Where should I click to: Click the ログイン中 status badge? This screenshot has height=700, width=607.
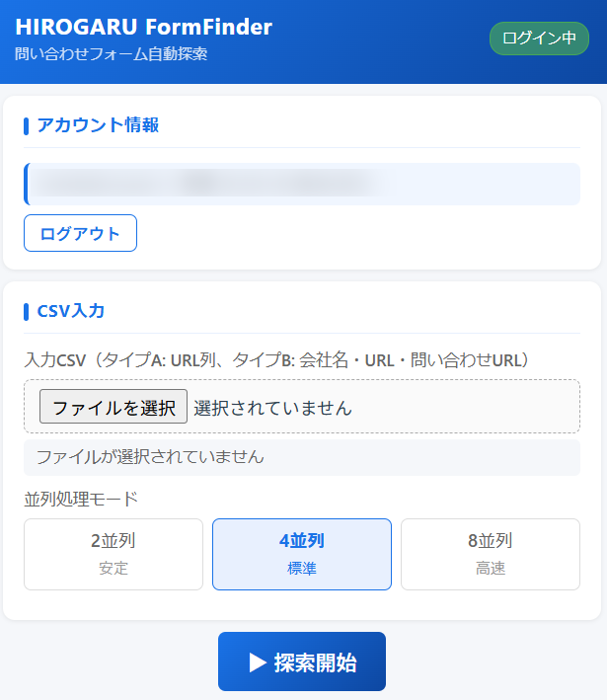pos(539,39)
